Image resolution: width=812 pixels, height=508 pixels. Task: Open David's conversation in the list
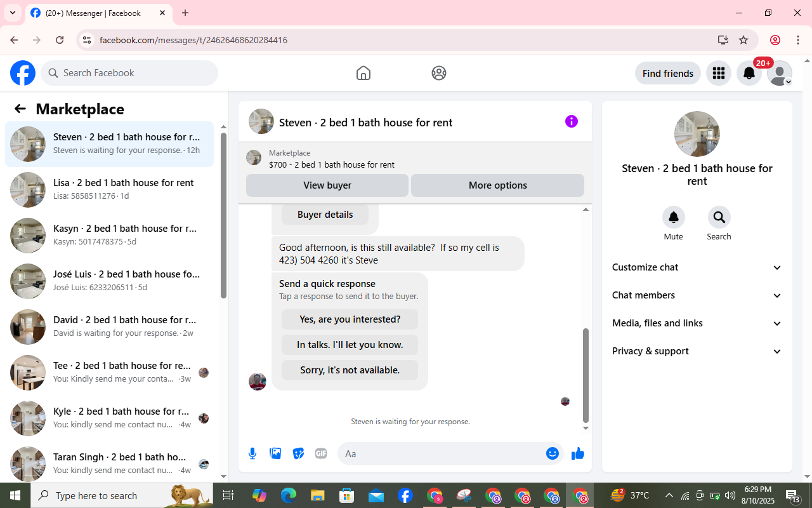[110, 327]
